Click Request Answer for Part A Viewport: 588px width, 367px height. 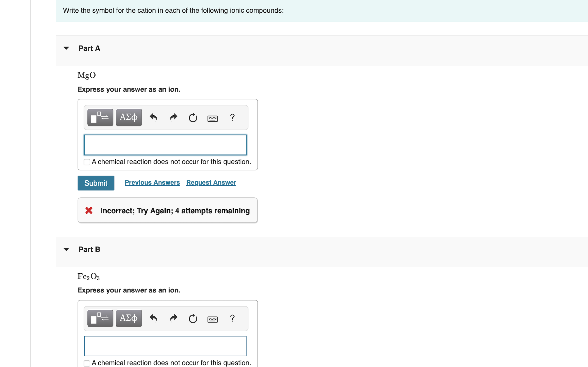211,182
